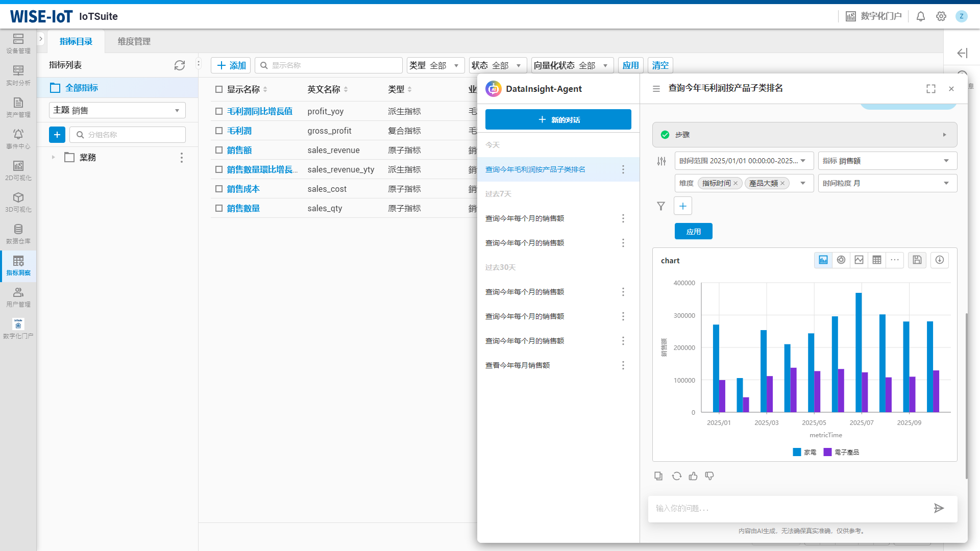Open notifications bell icon
Viewport: 980px width, 551px height.
coord(921,16)
